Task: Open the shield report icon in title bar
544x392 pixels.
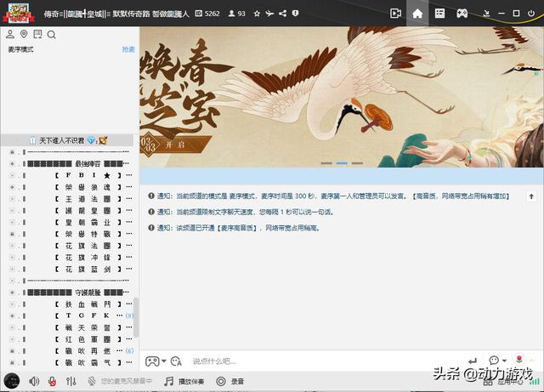Action: tap(295, 14)
